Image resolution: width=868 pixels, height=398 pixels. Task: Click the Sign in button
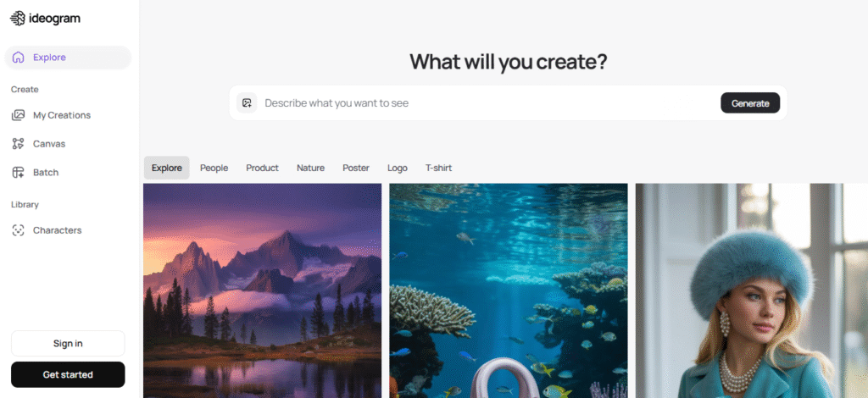tap(68, 343)
